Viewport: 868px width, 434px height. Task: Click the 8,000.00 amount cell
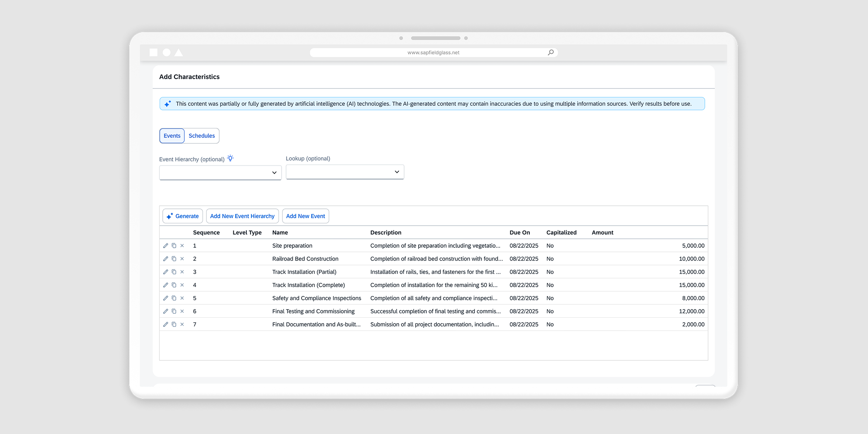(693, 298)
